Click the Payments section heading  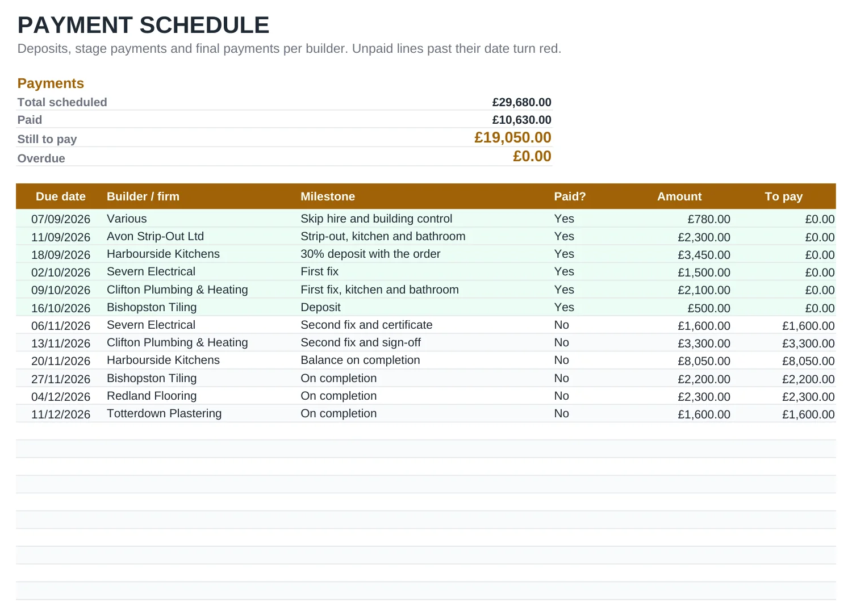(51, 83)
